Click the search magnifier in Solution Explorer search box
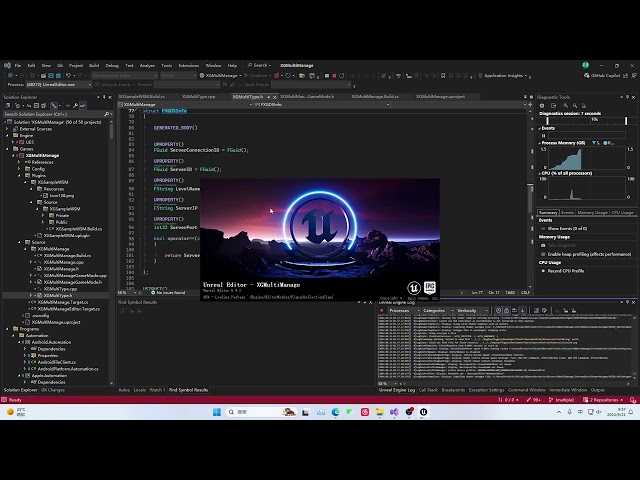The width and height of the screenshot is (640, 480). (x=107, y=114)
